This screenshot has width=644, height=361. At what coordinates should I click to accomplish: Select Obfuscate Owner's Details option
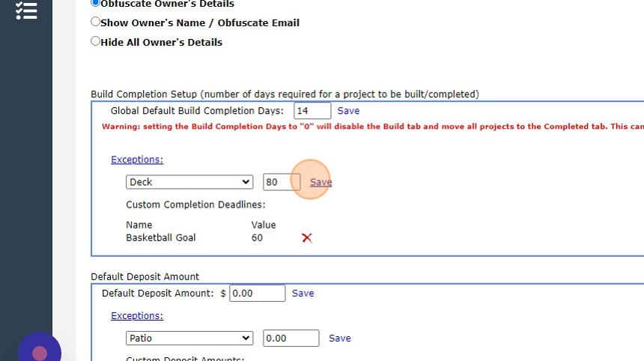coord(95,3)
